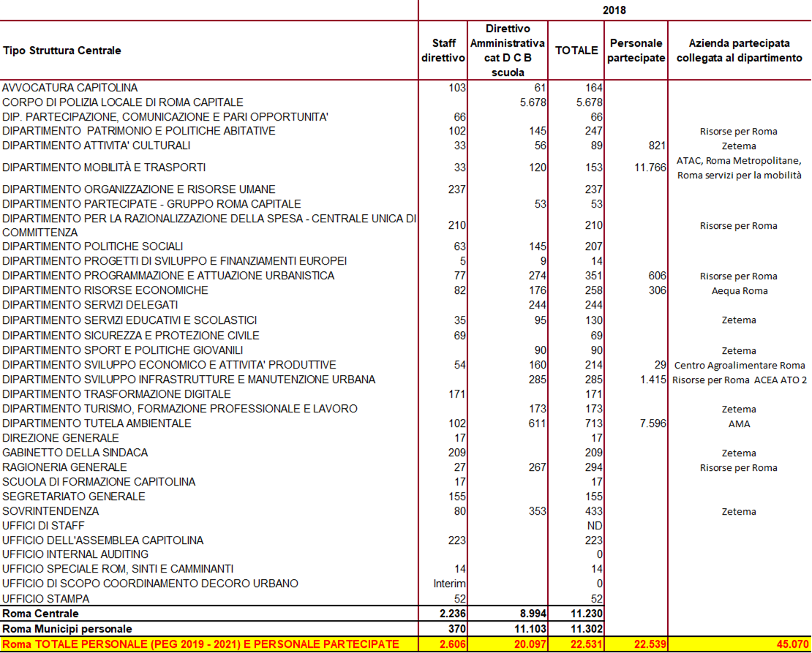Click 'DIPARTIMENTO TURISMO, FORMAZIONE PROFESSIONALE E LAVORO'

click(x=180, y=409)
